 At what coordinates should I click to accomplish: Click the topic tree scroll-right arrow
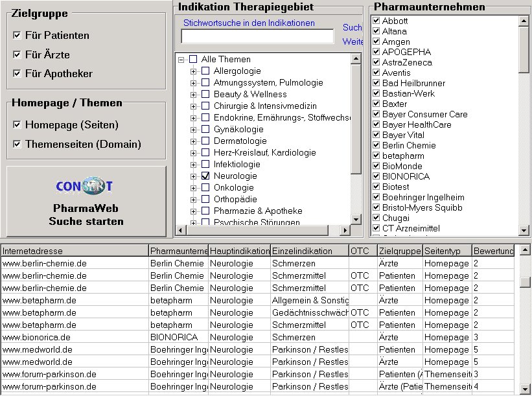coord(345,230)
